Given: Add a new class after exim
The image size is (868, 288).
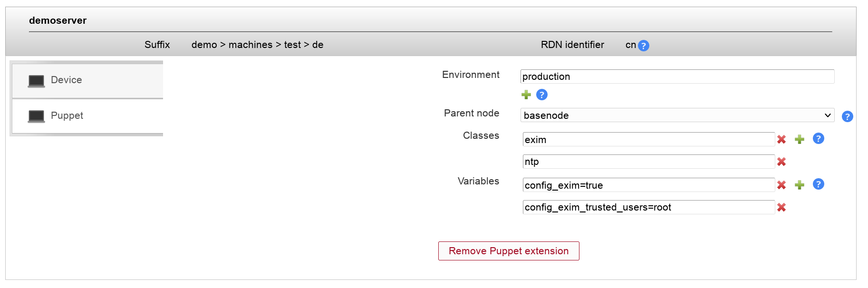Looking at the screenshot, I should coord(800,139).
